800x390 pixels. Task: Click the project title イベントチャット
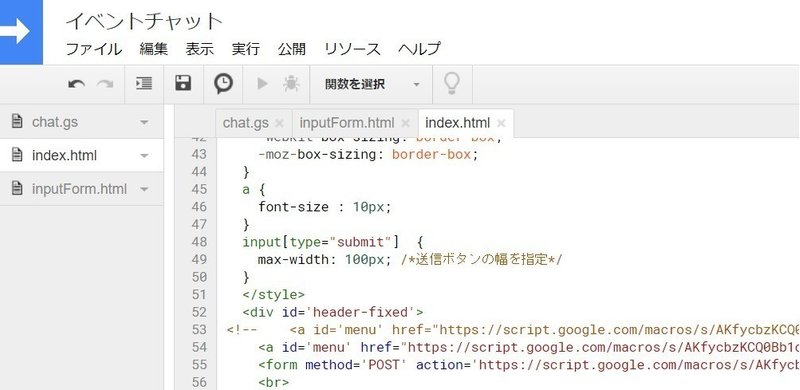[144, 21]
